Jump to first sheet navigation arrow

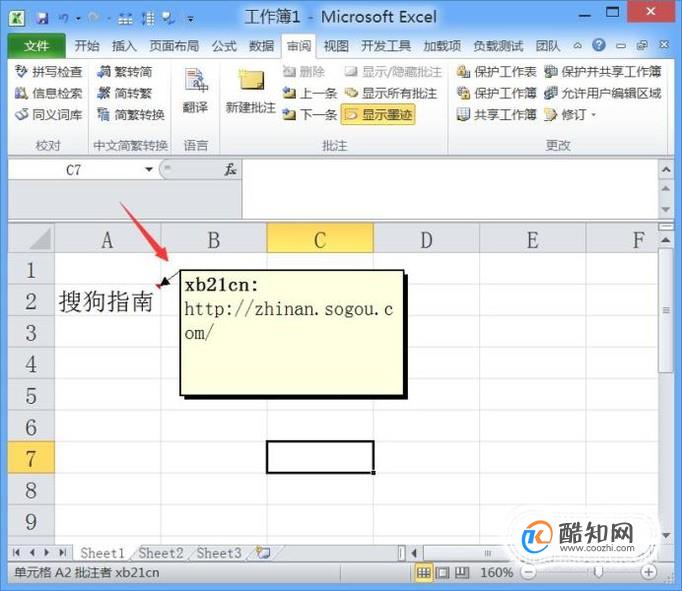[x=17, y=553]
